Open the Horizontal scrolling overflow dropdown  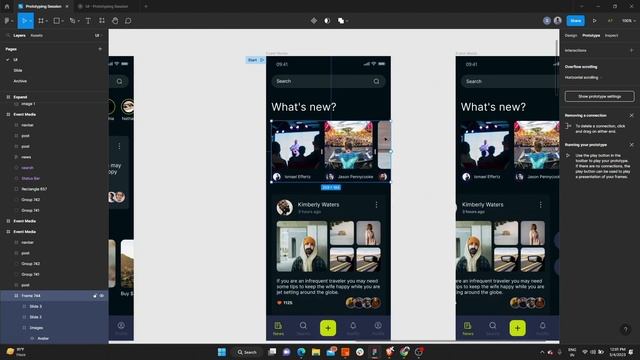[x=584, y=77]
